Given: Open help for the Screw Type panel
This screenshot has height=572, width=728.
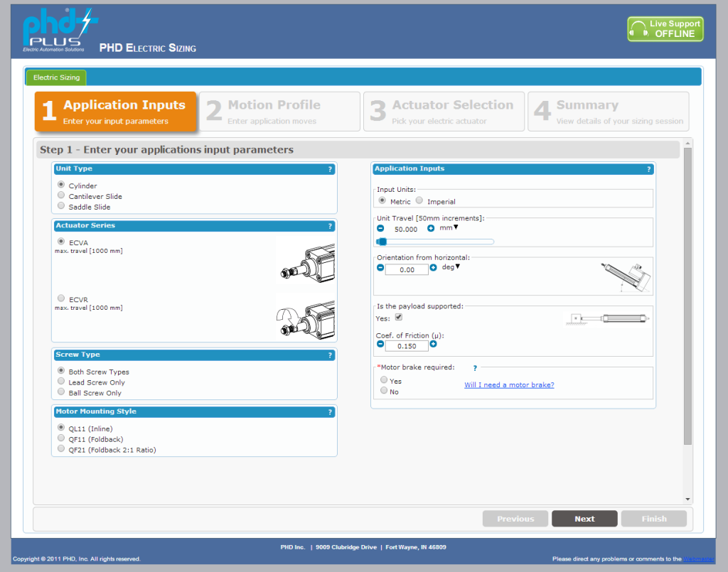Looking at the screenshot, I should 329,355.
